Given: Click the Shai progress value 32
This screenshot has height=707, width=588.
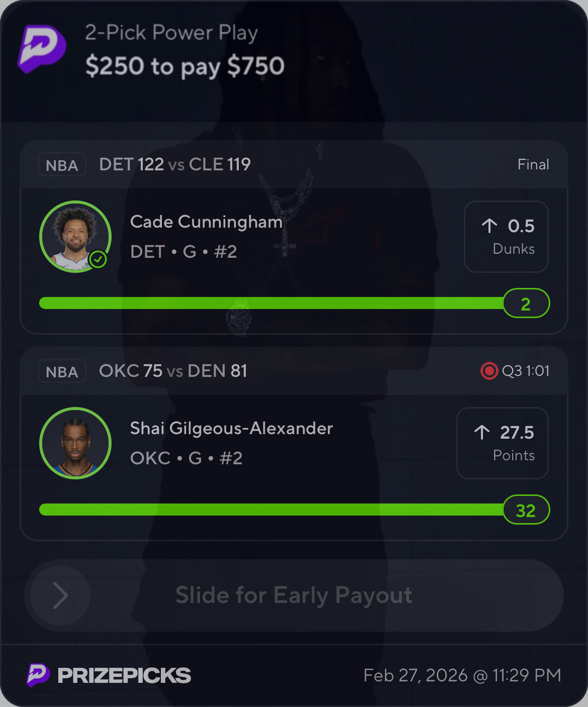Looking at the screenshot, I should (526, 510).
